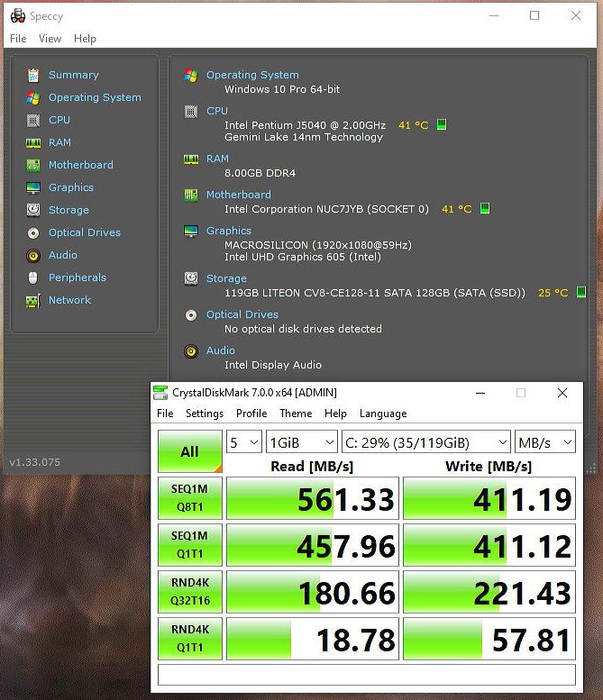Open the CPU heading link in summary
Viewport: 603px width, 700px height.
tap(217, 111)
